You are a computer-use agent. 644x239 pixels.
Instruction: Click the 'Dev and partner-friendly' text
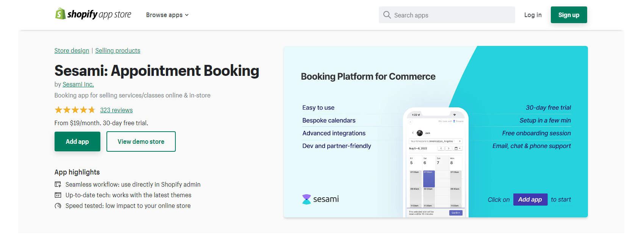coord(336,146)
